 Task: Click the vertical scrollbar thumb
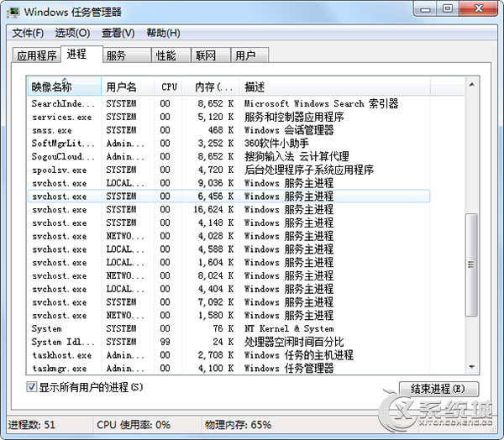click(471, 265)
